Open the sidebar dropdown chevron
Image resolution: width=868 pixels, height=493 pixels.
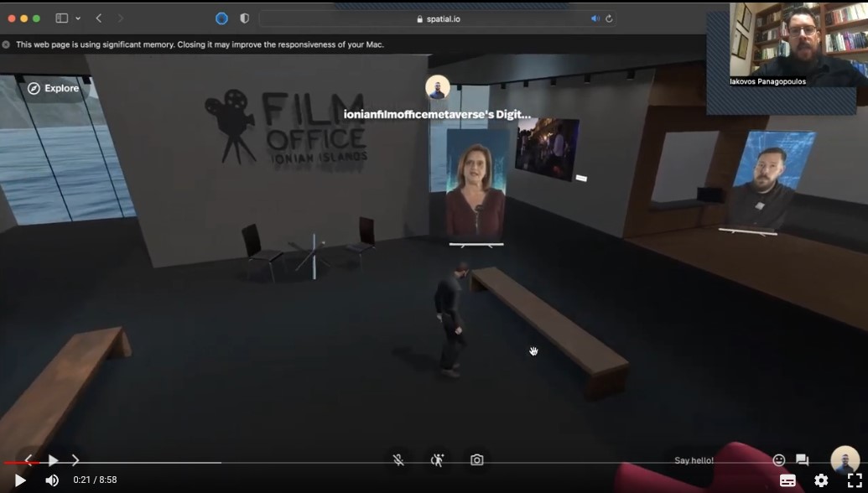78,18
